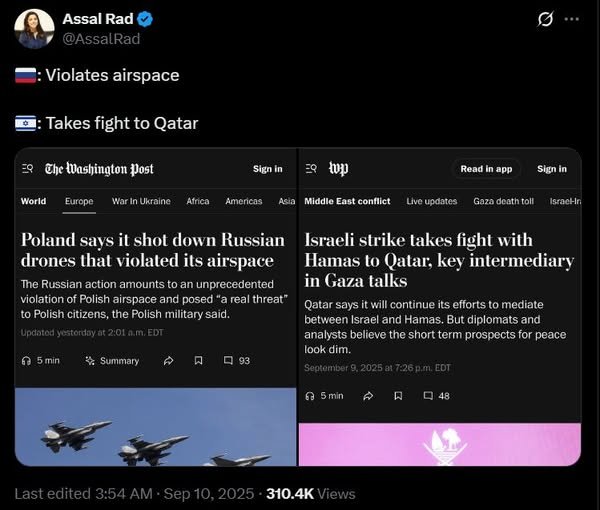600x510 pixels.
Task: Open the more options ellipsis menu
Action: pyautogui.click(x=571, y=19)
